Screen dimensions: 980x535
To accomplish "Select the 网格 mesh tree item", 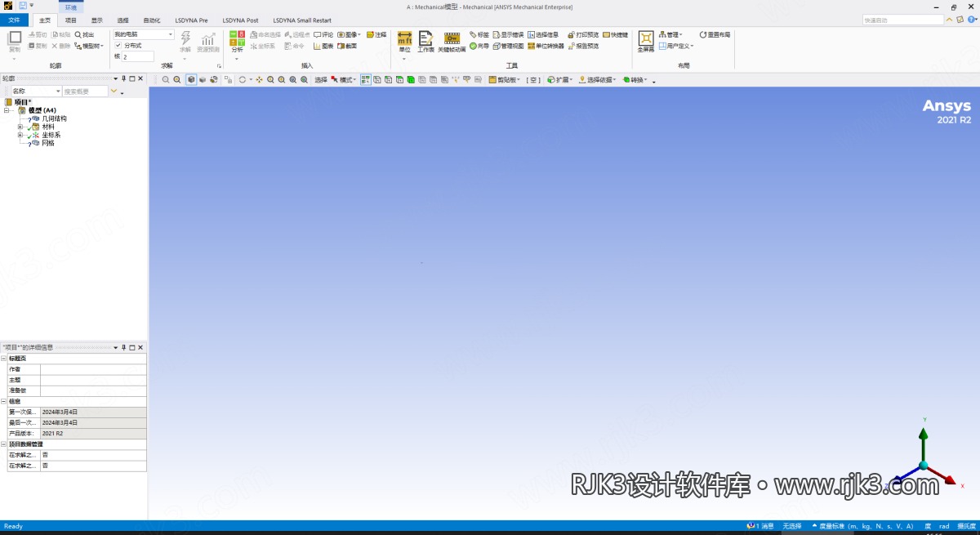I will point(48,143).
